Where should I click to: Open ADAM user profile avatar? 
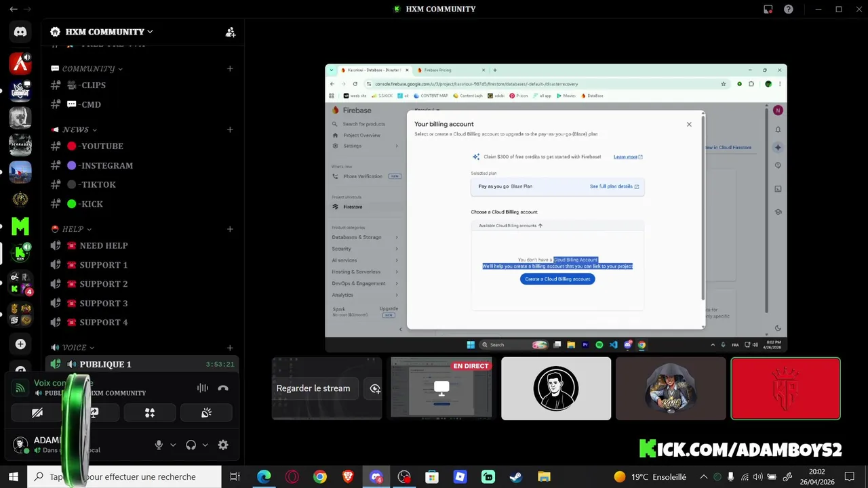coord(20,445)
